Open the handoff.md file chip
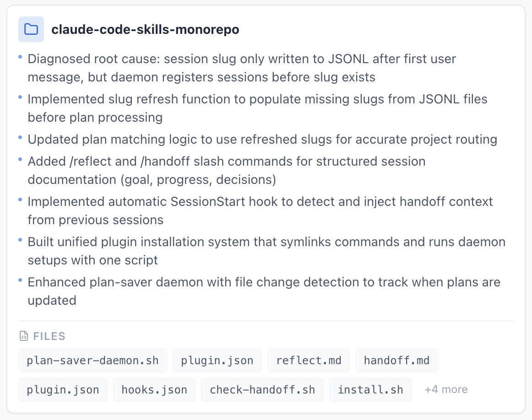532x420 pixels. (x=396, y=361)
